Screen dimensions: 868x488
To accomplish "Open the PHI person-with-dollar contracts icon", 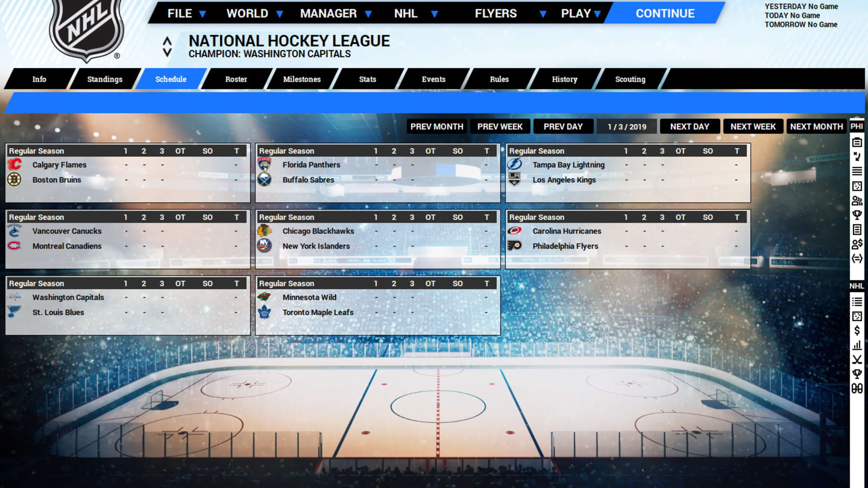I will (x=857, y=244).
